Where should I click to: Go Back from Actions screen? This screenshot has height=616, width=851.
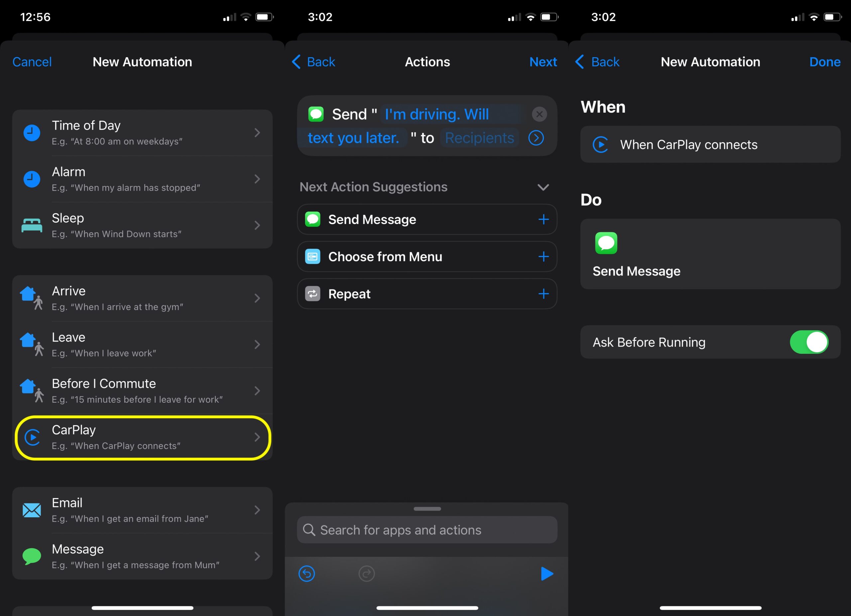tap(313, 62)
